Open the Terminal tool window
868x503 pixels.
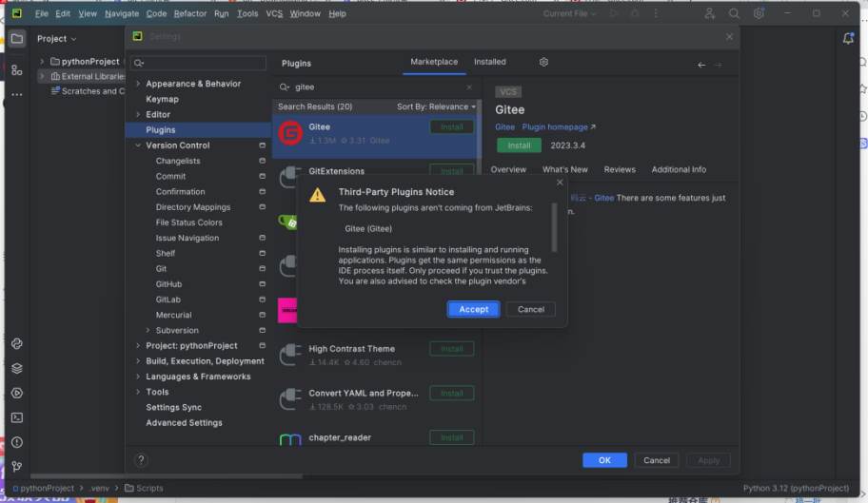coord(17,417)
